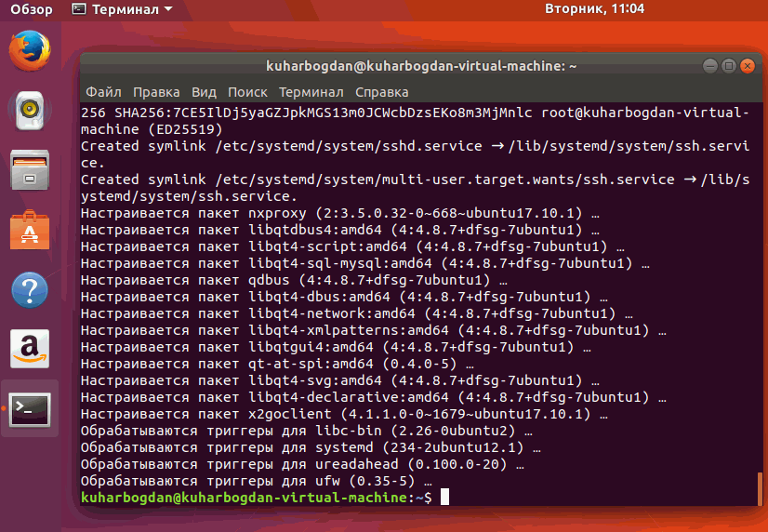Expand the Терминал app menu dropdown
768x532 pixels.
click(x=122, y=9)
